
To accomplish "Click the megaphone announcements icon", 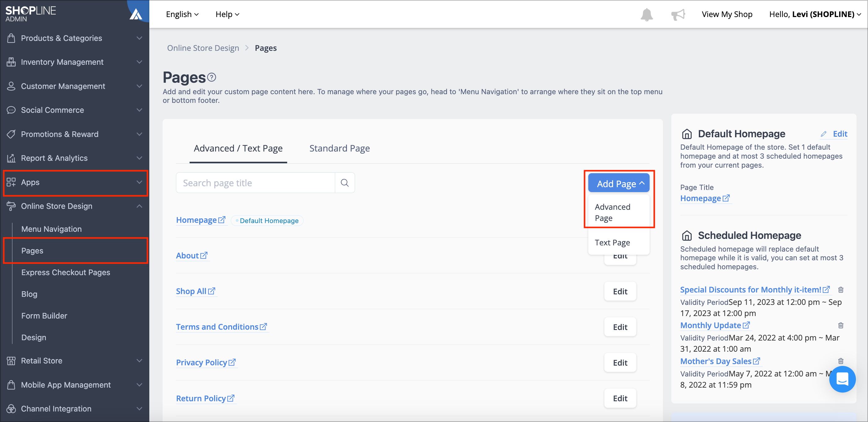I will point(678,14).
